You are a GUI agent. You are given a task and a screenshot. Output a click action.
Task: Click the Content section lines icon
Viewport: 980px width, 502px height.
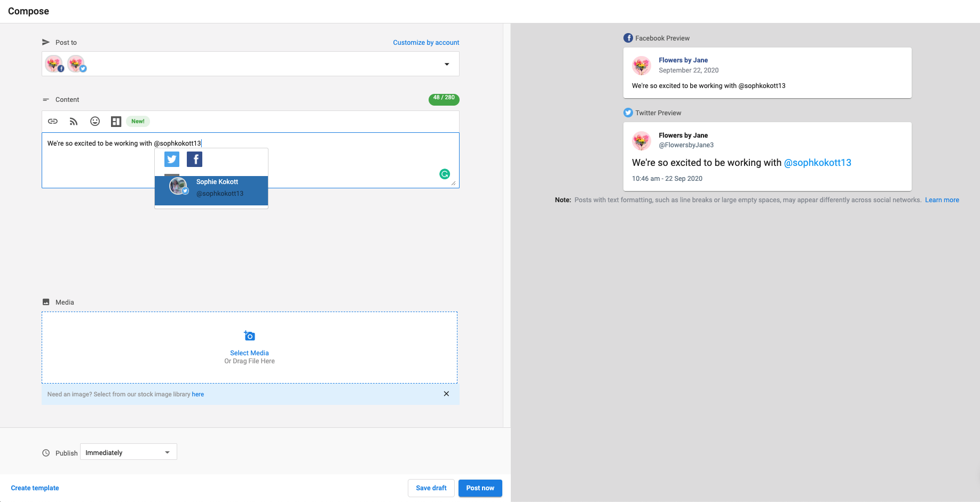coord(46,100)
